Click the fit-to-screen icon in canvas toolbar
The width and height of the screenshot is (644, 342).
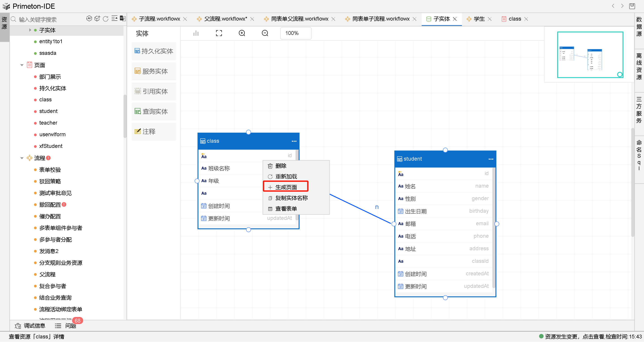(x=219, y=33)
